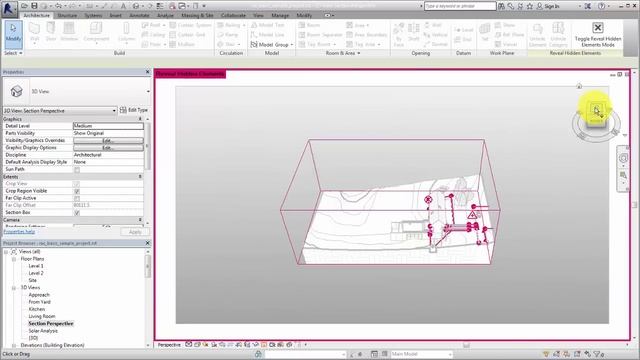This screenshot has width=640, height=360.
Task: Click the Apply button in Properties
Action: 135,232
